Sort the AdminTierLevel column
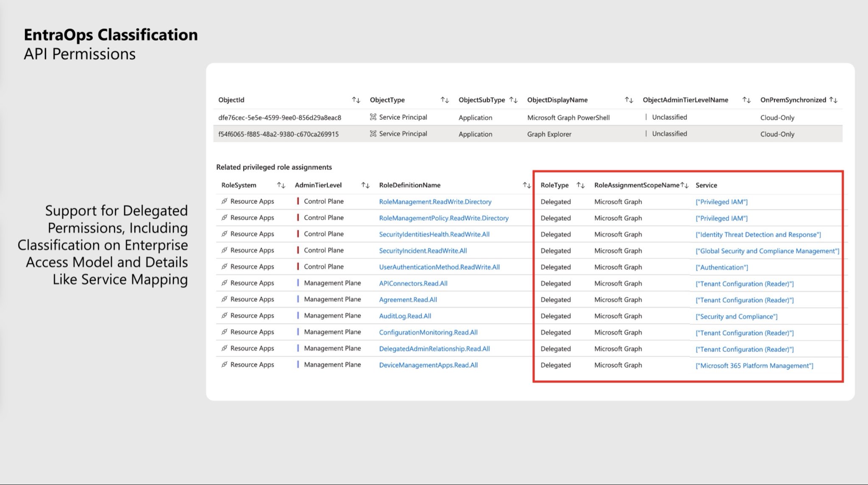 (x=365, y=185)
